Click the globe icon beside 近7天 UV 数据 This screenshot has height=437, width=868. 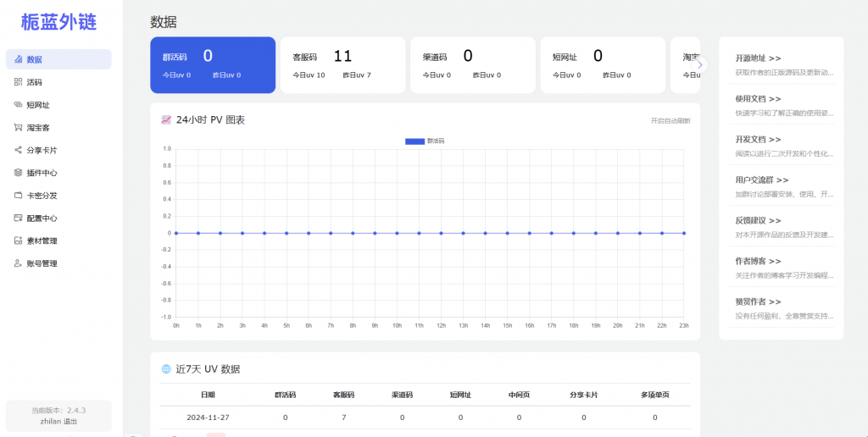(166, 369)
